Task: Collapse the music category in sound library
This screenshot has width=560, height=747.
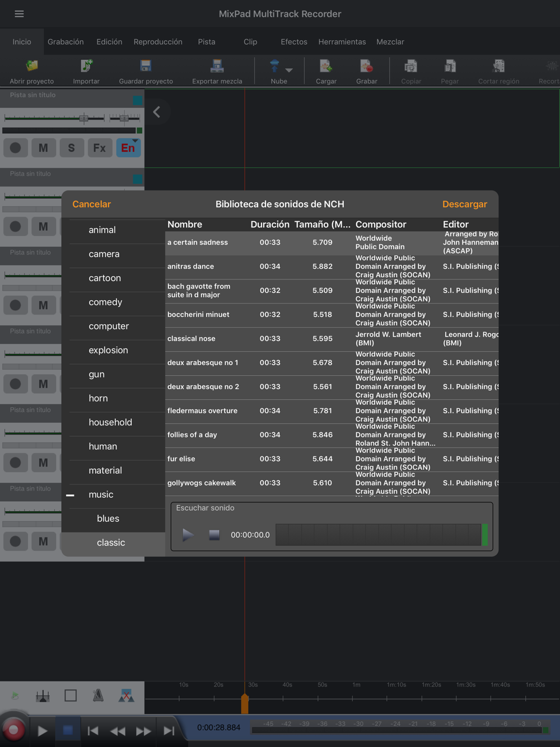Action: (x=71, y=495)
